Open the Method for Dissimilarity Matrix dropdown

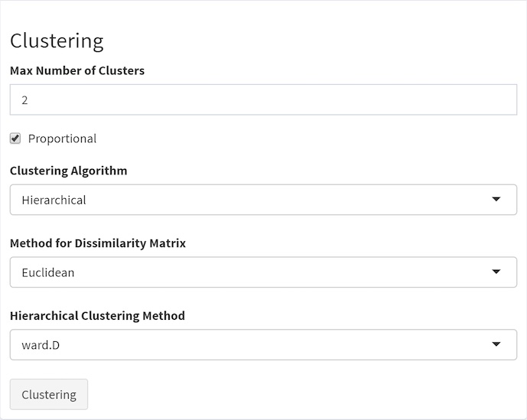263,272
